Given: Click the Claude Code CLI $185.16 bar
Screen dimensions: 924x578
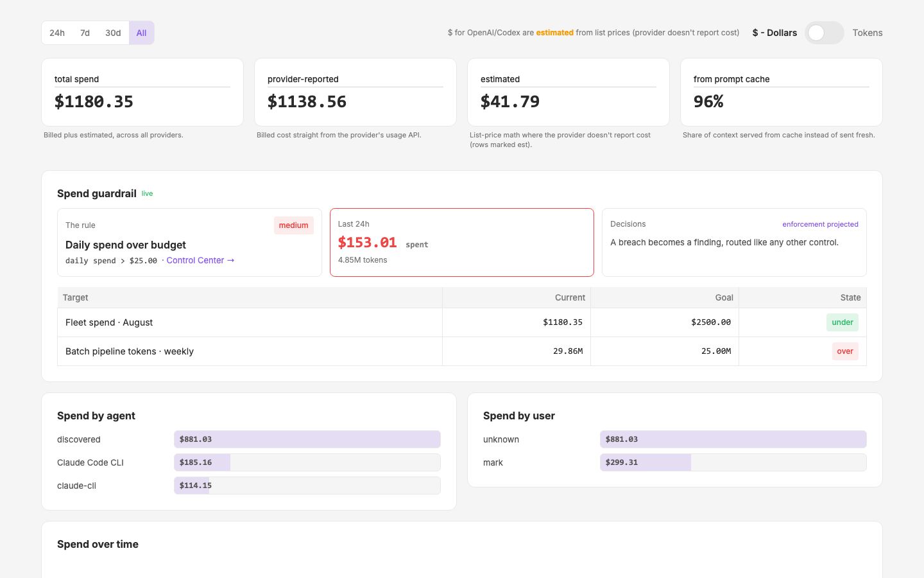Looking at the screenshot, I should click(307, 462).
